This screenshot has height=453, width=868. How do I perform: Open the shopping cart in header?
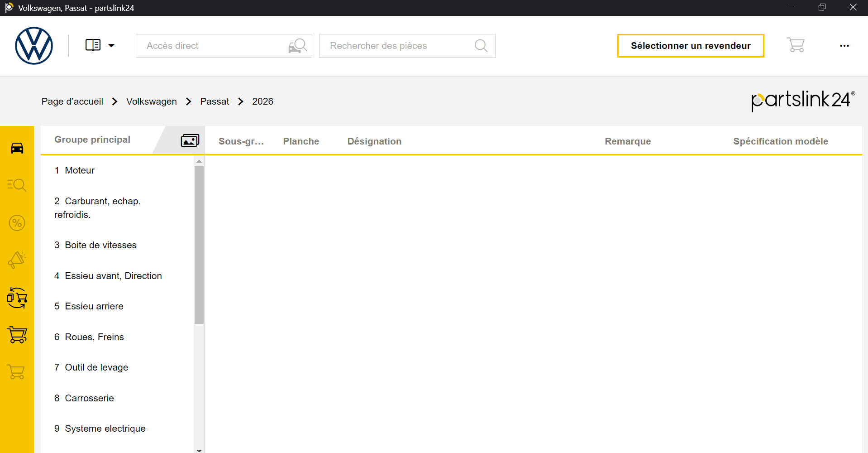coord(796,45)
